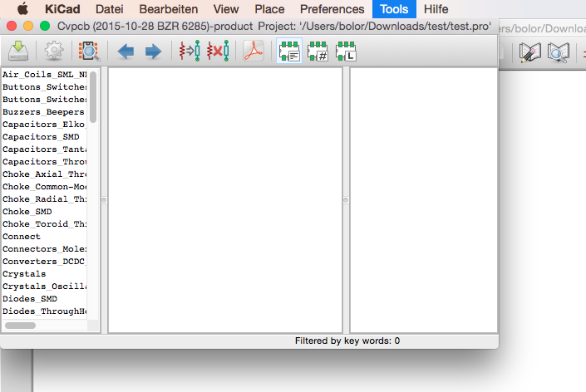Select the Crystals_Oscill library row
Image resolution: width=586 pixels, height=392 pixels.
(45, 287)
